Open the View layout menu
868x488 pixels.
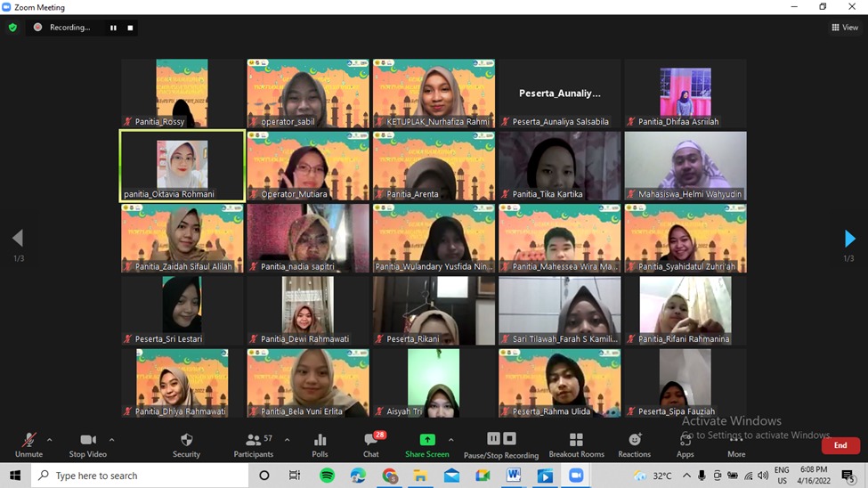(845, 28)
